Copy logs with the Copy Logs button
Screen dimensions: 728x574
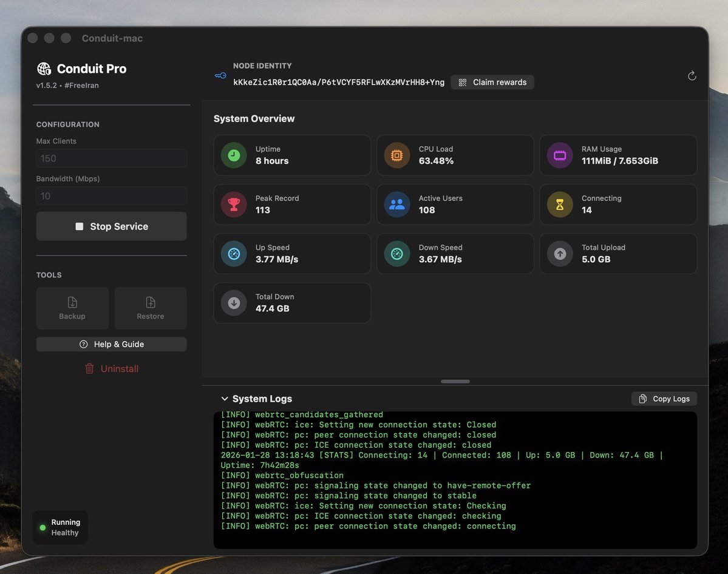click(x=664, y=399)
